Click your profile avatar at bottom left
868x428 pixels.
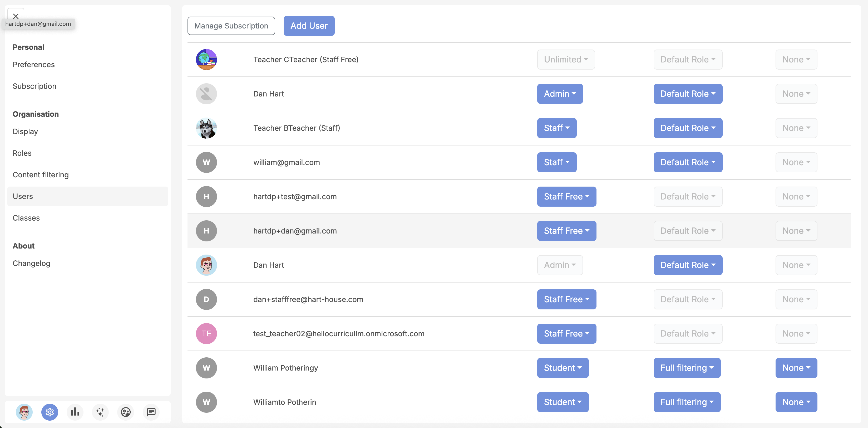coord(24,412)
